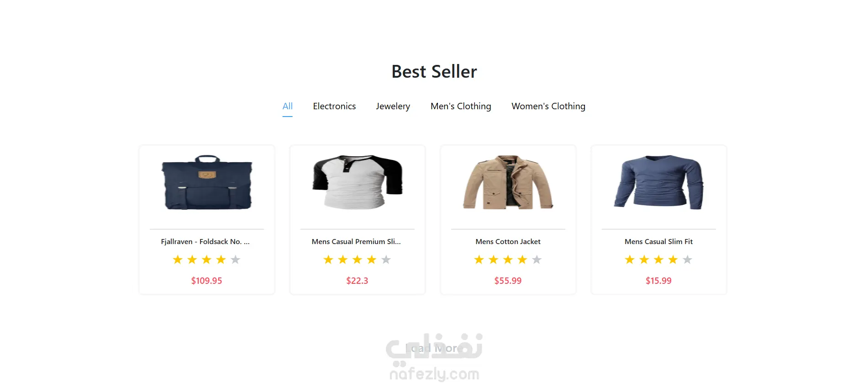
Task: Open the Mens Casual Premium Sli... title
Action: pos(356,241)
